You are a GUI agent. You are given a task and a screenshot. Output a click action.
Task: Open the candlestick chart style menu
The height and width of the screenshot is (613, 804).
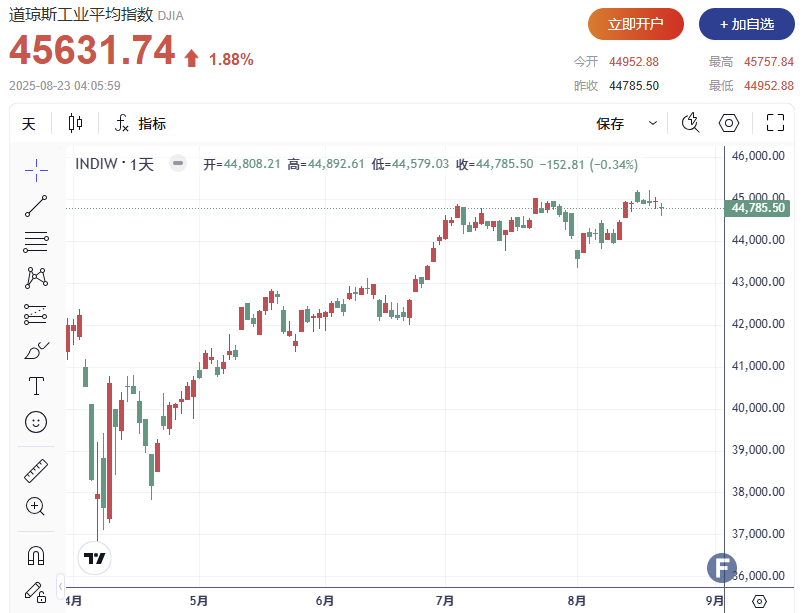(76, 124)
